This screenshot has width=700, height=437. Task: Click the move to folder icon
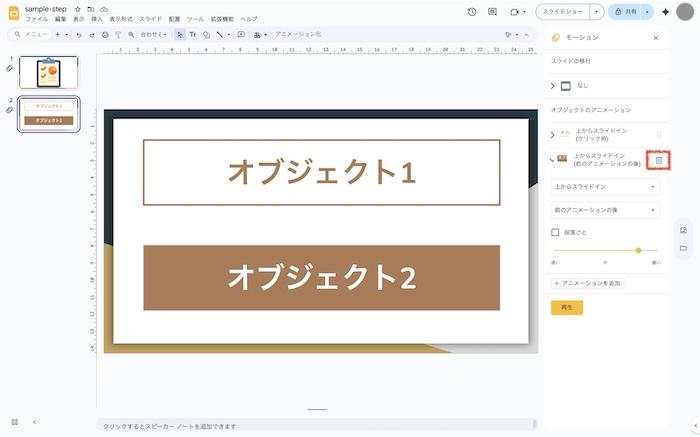click(x=91, y=9)
